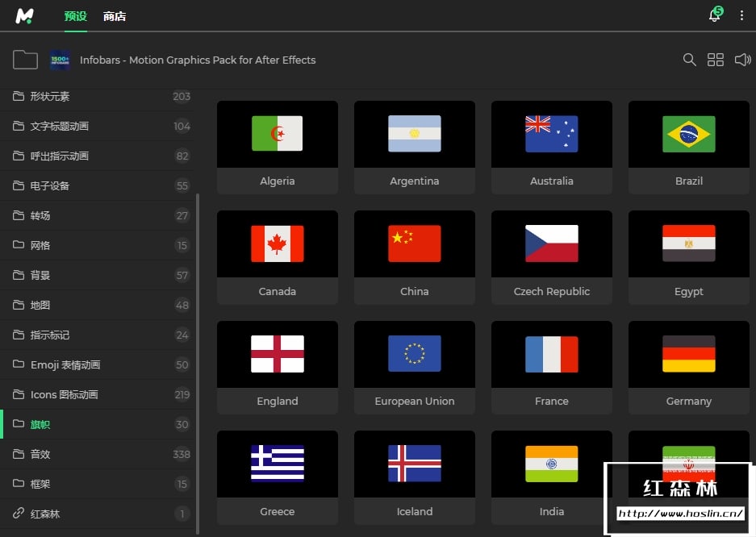Switch to the 商店 tab
Screen dimensions: 756x537
(x=115, y=16)
